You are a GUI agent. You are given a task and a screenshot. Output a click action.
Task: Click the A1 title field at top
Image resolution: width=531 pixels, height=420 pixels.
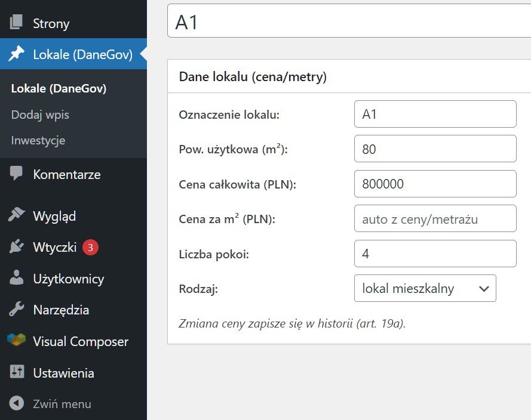(x=349, y=21)
